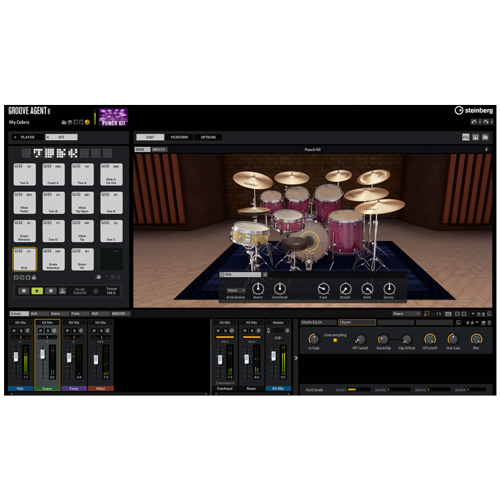This screenshot has height=500, width=500.
Task: Click the Mix knob in Clipper
Action: 476,339
